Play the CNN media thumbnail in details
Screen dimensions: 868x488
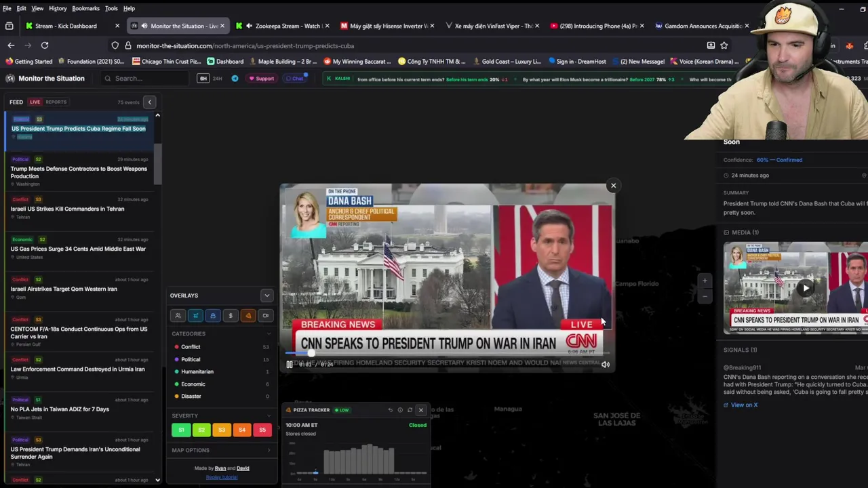pos(805,288)
